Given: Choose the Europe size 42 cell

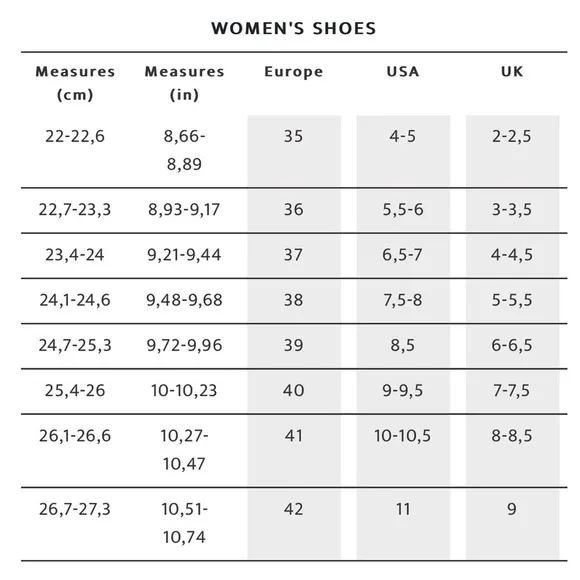Looking at the screenshot, I should 294,523.
